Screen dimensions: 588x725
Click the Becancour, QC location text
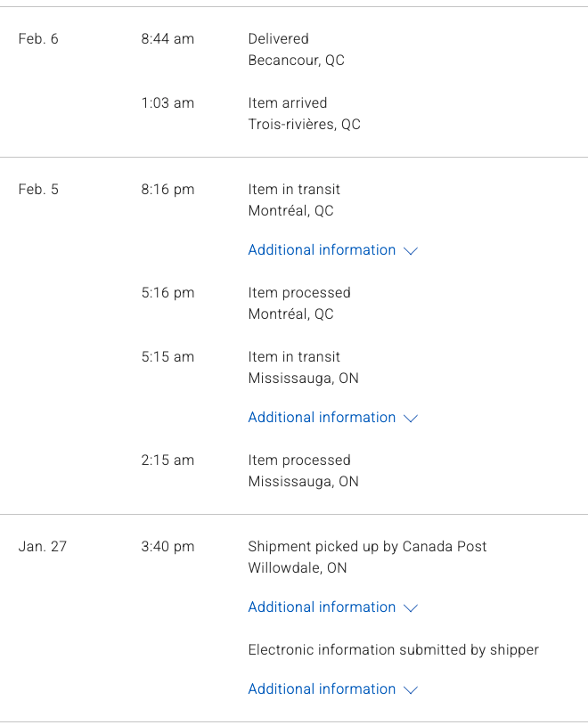pos(296,61)
